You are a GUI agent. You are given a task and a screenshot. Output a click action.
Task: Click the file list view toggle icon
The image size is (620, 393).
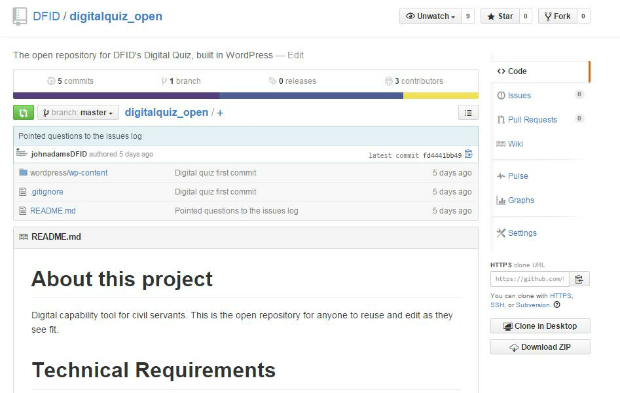(x=468, y=113)
